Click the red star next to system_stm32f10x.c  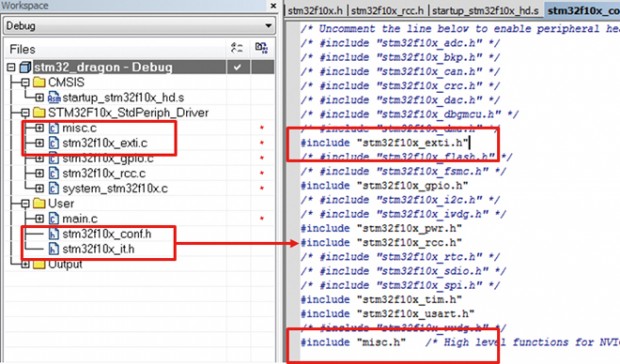point(262,189)
